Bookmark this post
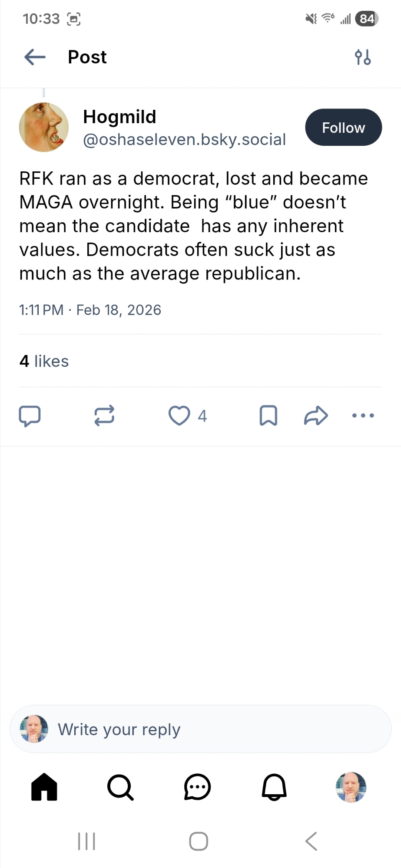This screenshot has width=401, height=868. [268, 416]
